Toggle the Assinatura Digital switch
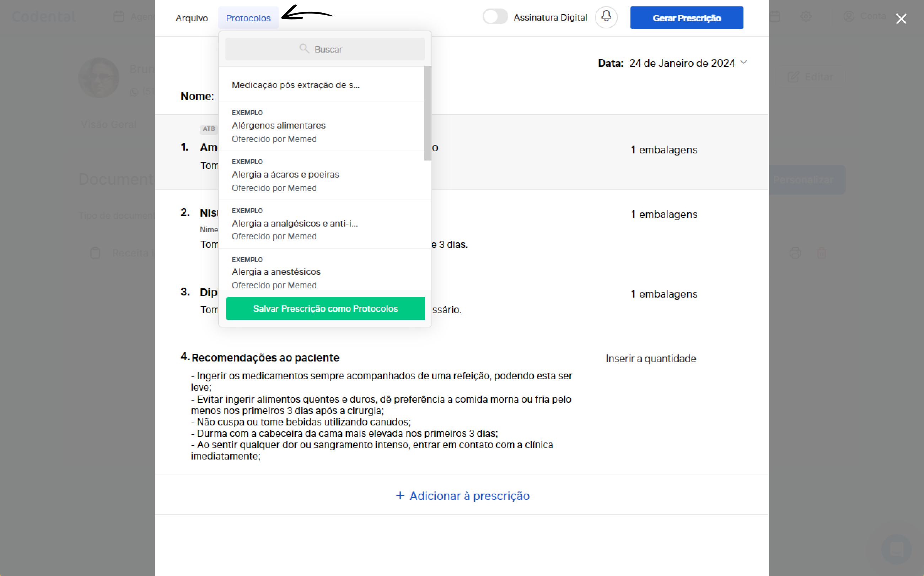 tap(495, 17)
